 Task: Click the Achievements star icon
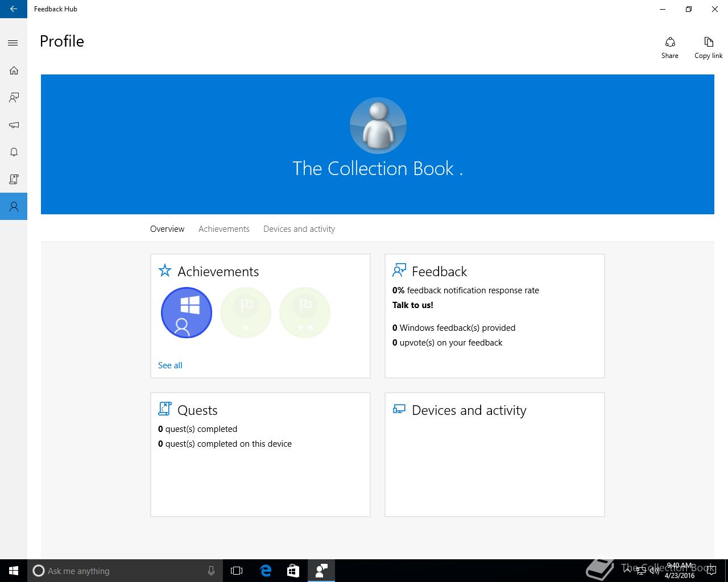pos(165,271)
